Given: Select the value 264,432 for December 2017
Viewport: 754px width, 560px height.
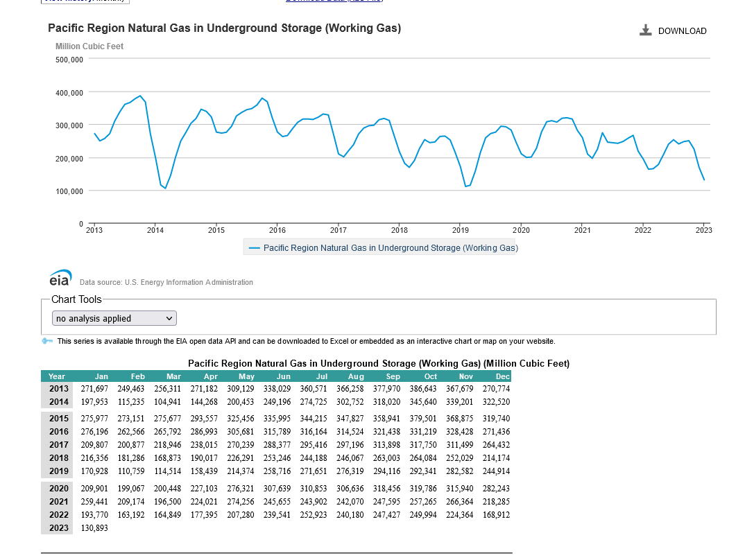Looking at the screenshot, I should pyautogui.click(x=496, y=445).
